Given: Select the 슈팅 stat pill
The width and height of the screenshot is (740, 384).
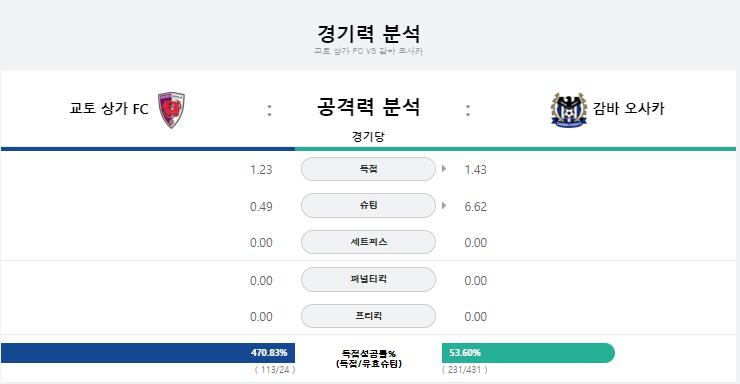Looking at the screenshot, I should pyautogui.click(x=368, y=205).
